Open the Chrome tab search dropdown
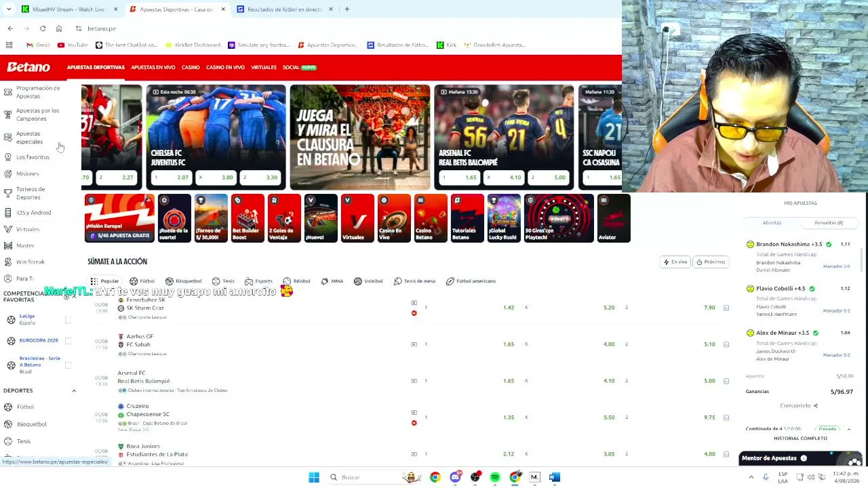Image resolution: width=868 pixels, height=488 pixels. (9, 9)
